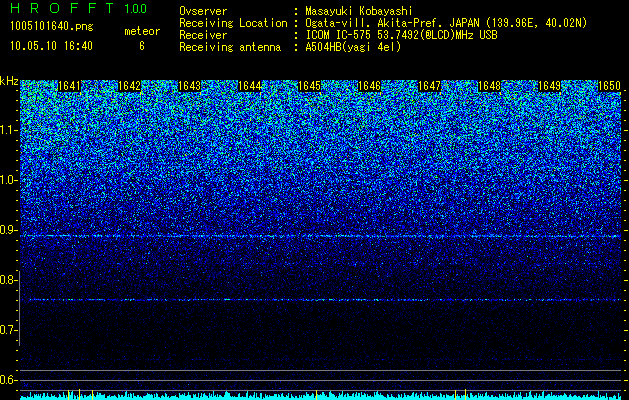The height and width of the screenshot is (400, 629).
Task: Click the 1.0 frequency axis label
Action: coord(9,180)
